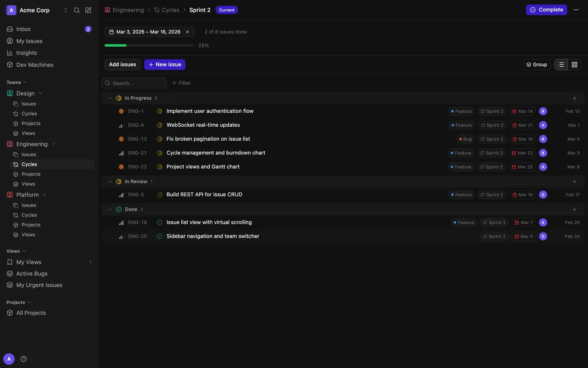Add a Filter to the issue list
The height and width of the screenshot is (368, 588).
click(181, 83)
